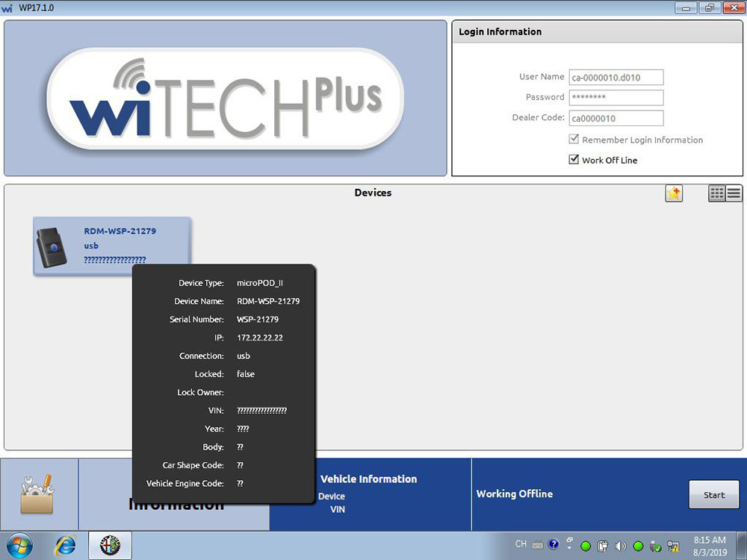Click the volume speaker tray icon

point(620,547)
